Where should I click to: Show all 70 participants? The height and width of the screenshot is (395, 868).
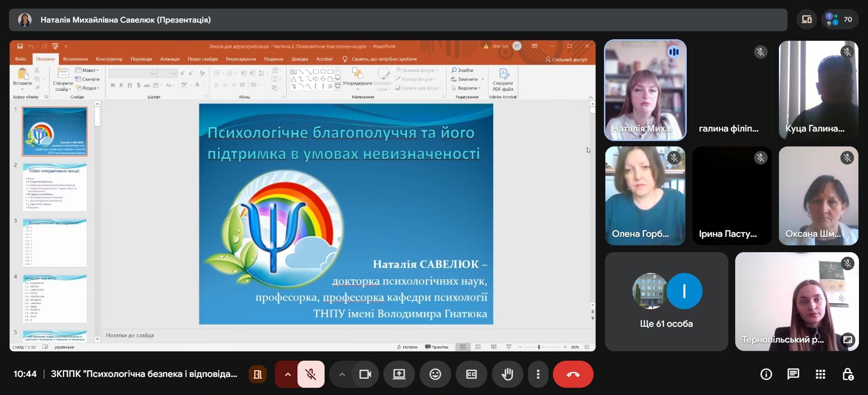click(840, 19)
